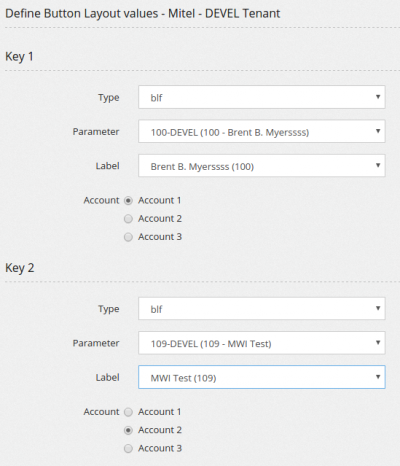
Task: Click the arrow of Key 2 Label select
Action: click(x=378, y=377)
